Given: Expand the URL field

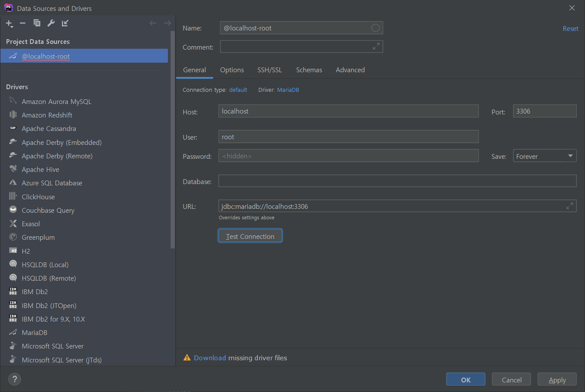Looking at the screenshot, I should click(570, 206).
